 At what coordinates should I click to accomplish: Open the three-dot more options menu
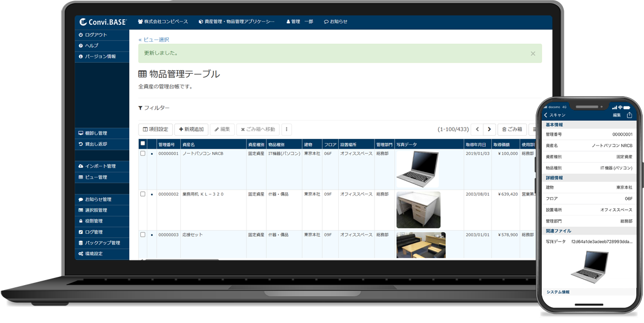(x=287, y=130)
